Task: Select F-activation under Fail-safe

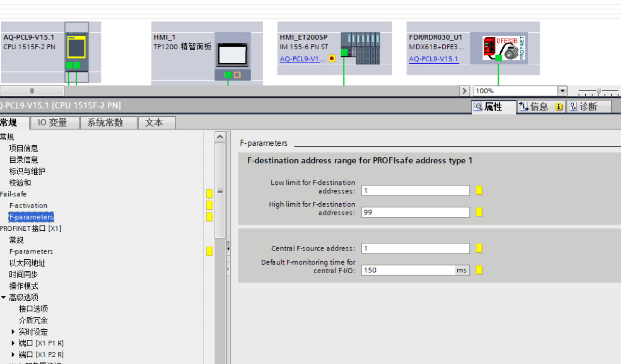Action: click(x=28, y=206)
